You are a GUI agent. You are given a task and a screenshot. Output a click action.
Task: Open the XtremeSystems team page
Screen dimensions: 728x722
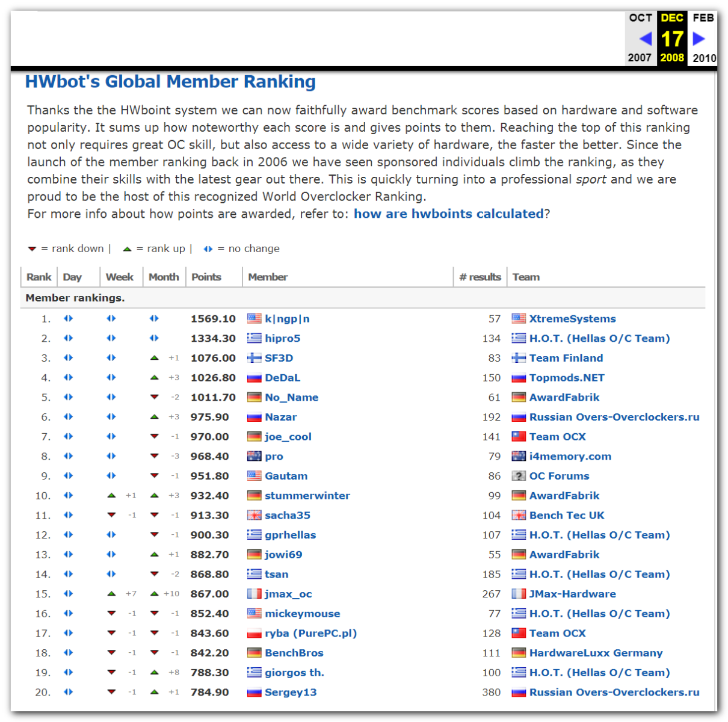click(572, 319)
